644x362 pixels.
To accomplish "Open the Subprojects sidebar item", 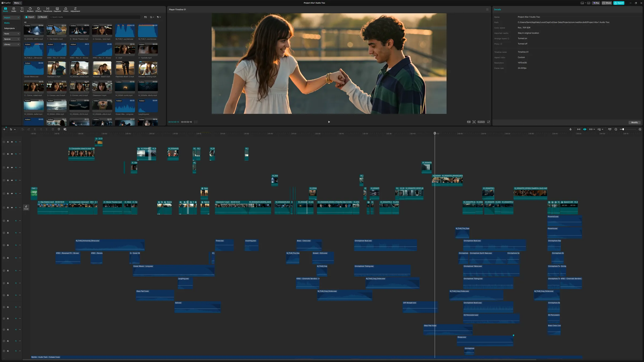I will coord(9,28).
